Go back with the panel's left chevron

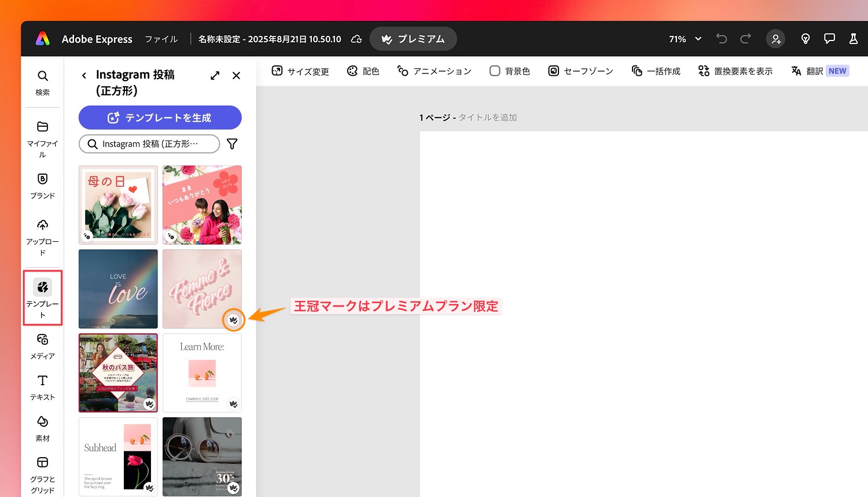pos(84,75)
